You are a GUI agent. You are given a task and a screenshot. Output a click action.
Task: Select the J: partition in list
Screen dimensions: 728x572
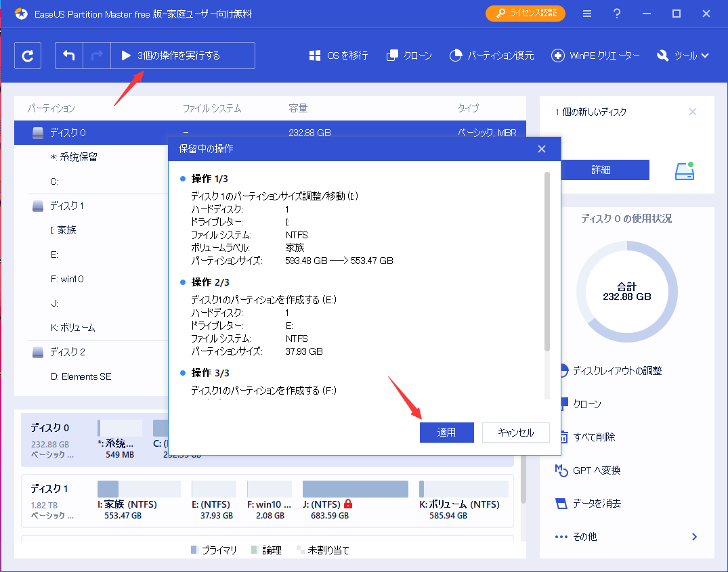tap(91, 303)
